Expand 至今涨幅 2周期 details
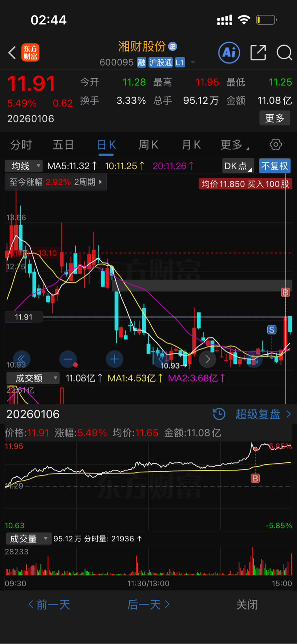This screenshot has height=644, width=297. [56, 182]
